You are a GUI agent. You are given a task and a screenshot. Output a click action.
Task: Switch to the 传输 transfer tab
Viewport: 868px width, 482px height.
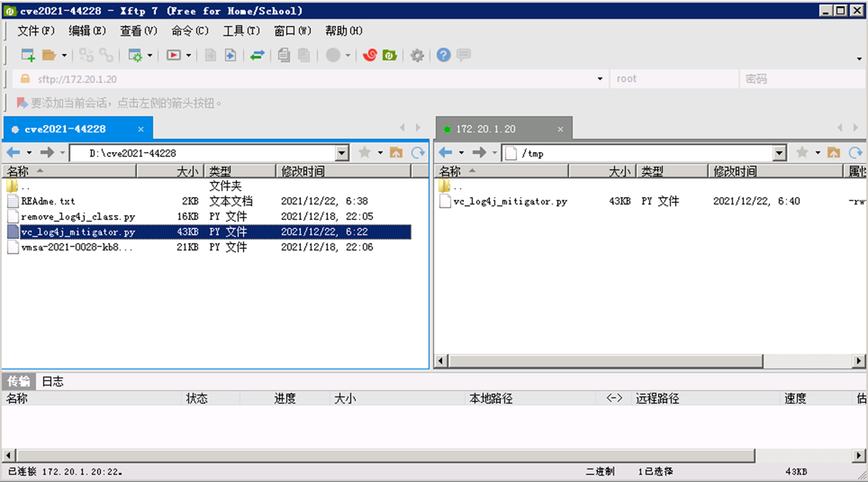click(x=19, y=381)
